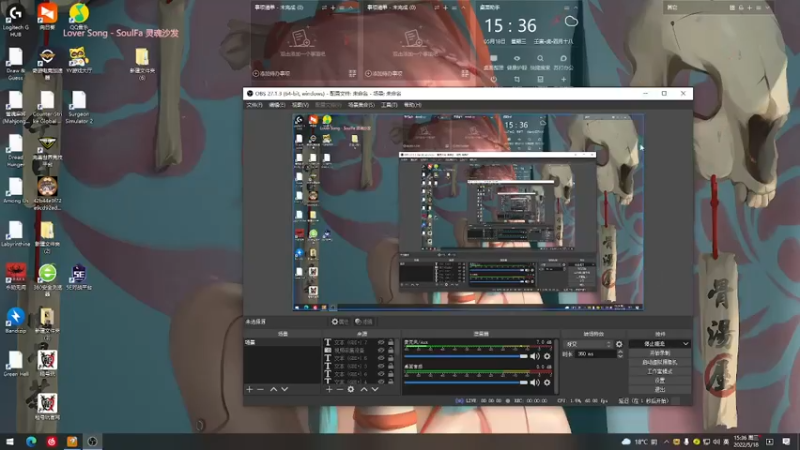Image resolution: width=800 pixels, height=450 pixels.
Task: Click the 桌面音频 volume slider
Action: click(466, 382)
